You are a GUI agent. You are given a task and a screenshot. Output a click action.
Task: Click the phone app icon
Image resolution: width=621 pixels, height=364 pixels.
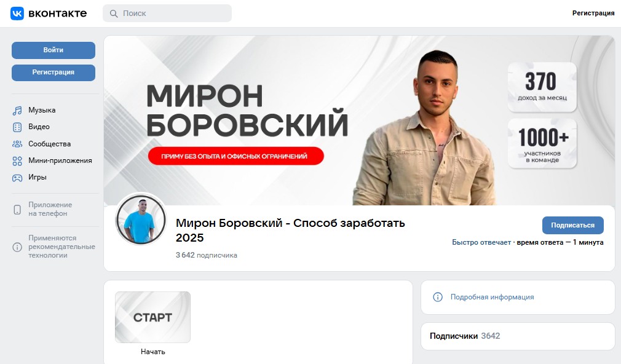click(x=17, y=210)
